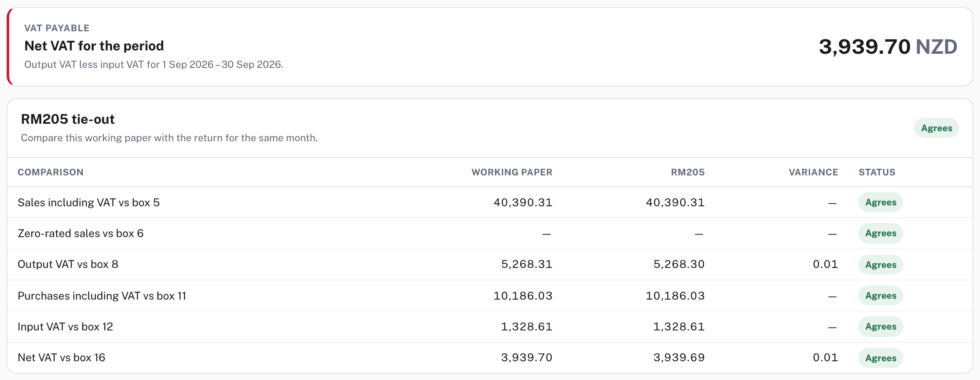Click working paper value 5,268.31
Viewport: 980px width, 380px height.
(x=527, y=264)
